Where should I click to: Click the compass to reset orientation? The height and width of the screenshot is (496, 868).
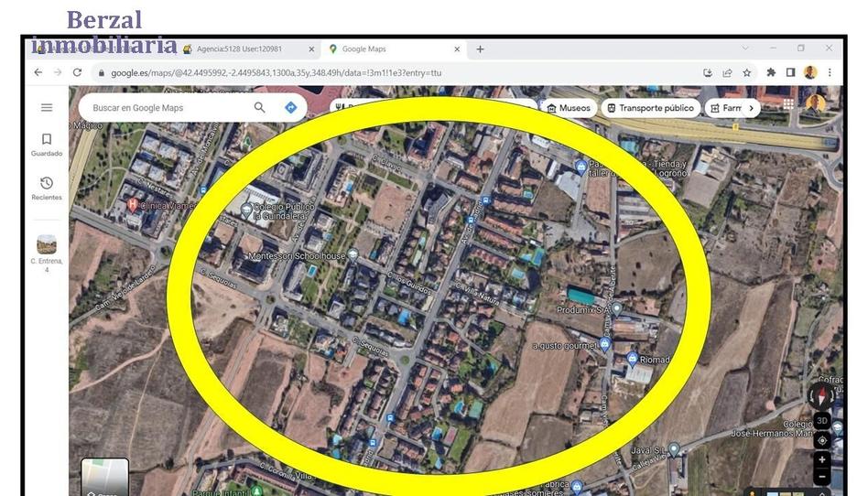click(x=821, y=396)
